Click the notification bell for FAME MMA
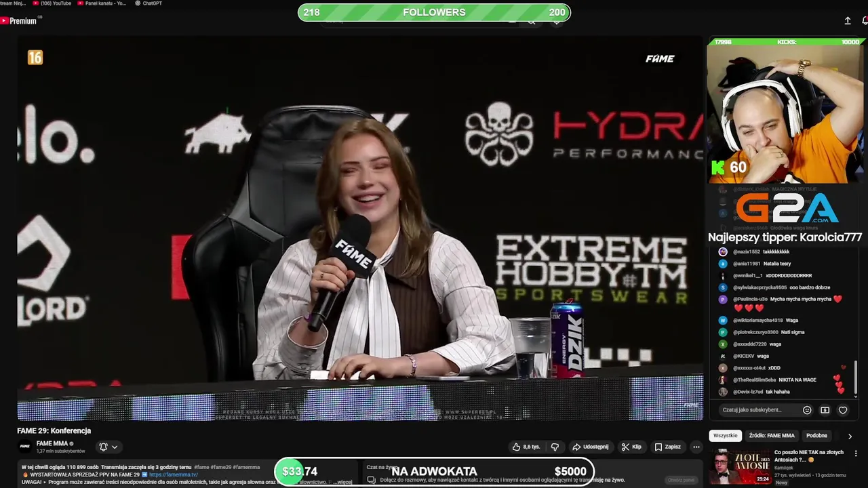Viewport: 868px width, 488px height. coord(103,447)
